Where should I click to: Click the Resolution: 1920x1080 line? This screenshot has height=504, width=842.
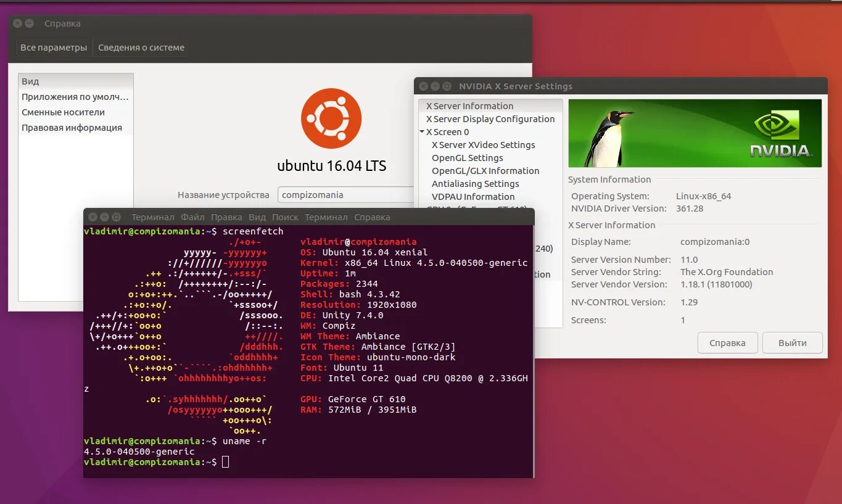[358, 305]
